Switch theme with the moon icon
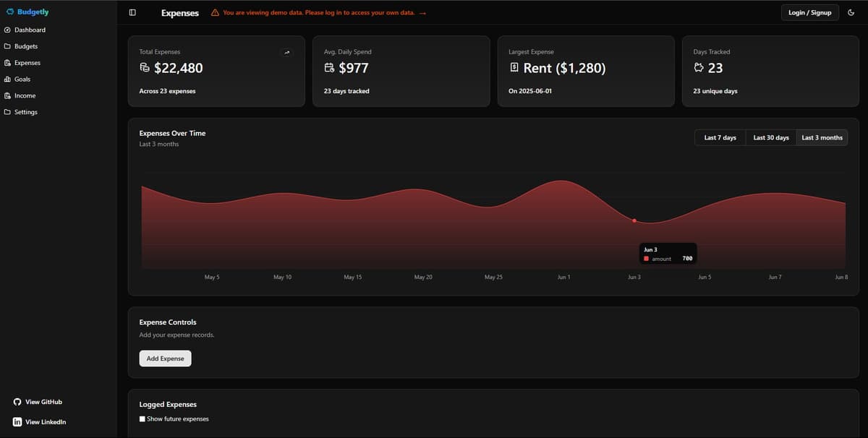 coord(851,12)
